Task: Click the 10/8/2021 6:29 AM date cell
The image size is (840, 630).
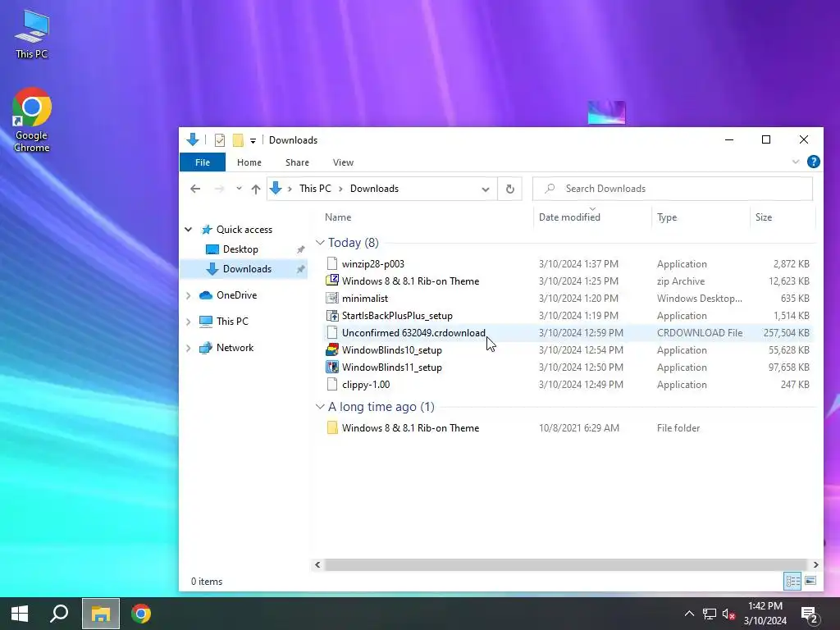Action: (578, 428)
